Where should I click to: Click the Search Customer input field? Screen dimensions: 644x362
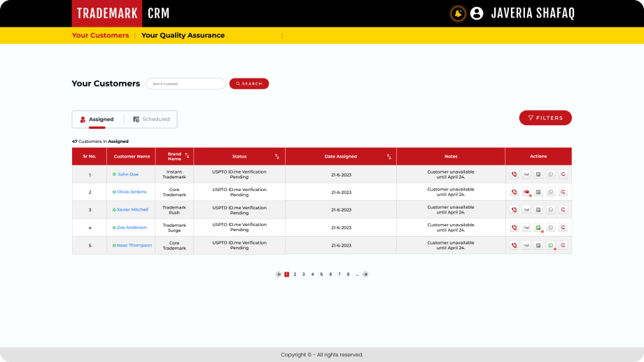click(x=185, y=83)
